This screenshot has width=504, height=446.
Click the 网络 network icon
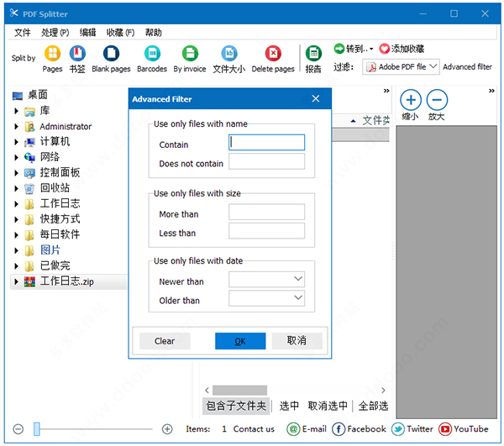pos(29,157)
